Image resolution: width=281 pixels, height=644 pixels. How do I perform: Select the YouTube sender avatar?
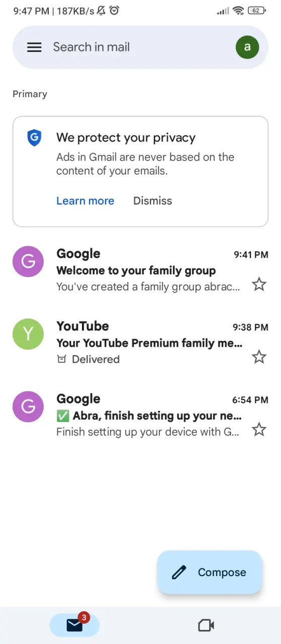point(28,334)
